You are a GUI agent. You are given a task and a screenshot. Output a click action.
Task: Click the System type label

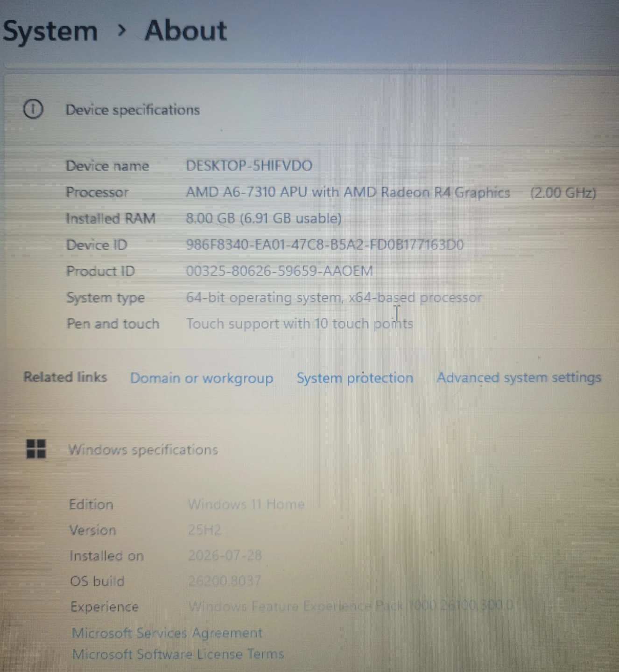pos(106,298)
